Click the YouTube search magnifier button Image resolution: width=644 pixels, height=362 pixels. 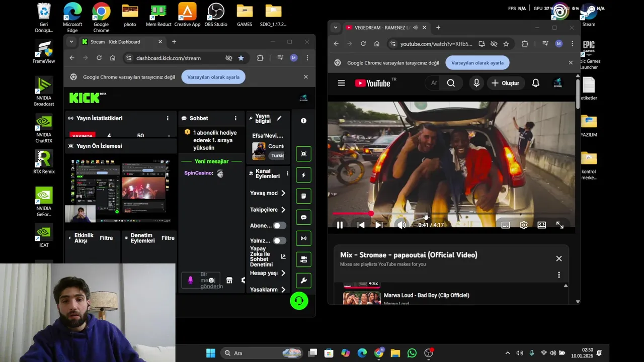tap(451, 83)
